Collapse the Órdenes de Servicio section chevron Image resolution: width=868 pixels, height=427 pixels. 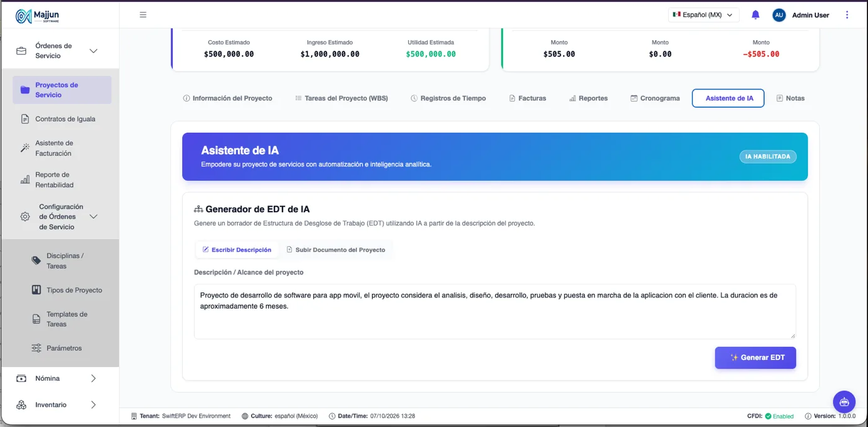click(93, 51)
